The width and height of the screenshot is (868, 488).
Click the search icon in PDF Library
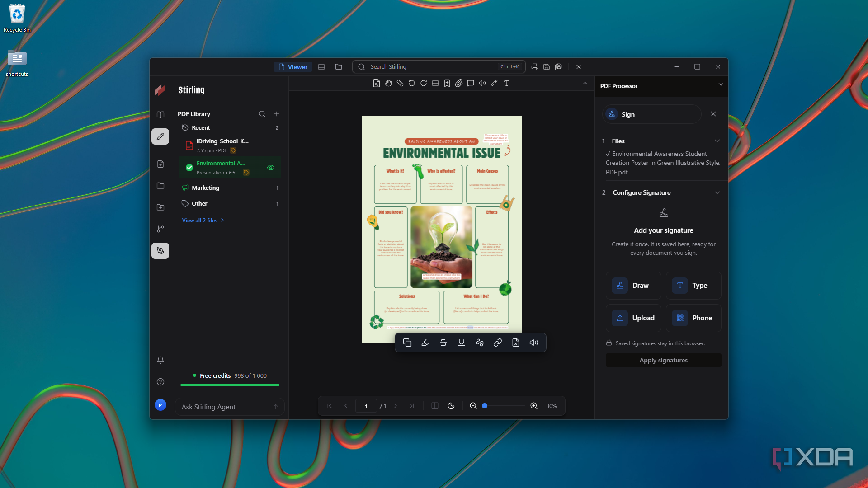(262, 114)
